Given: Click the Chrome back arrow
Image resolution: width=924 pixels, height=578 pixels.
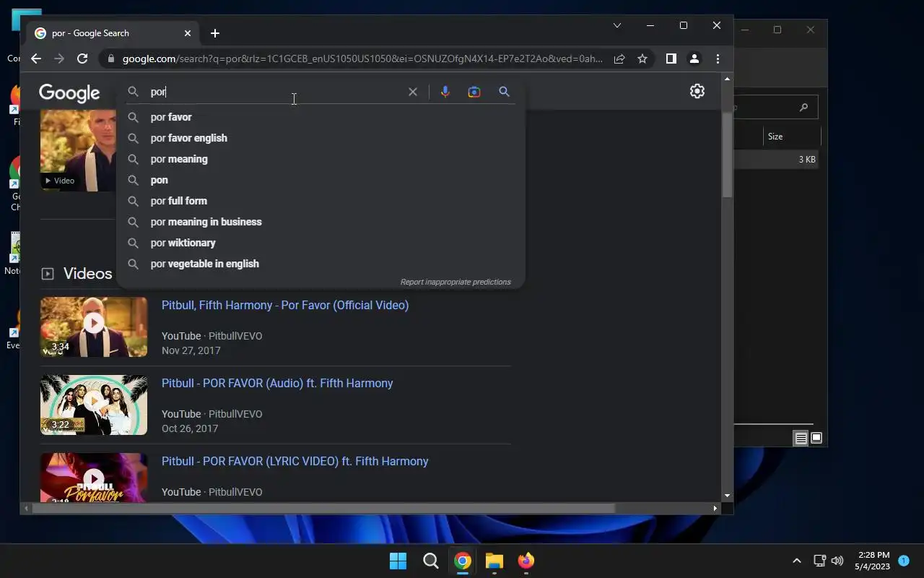Looking at the screenshot, I should 36,59.
